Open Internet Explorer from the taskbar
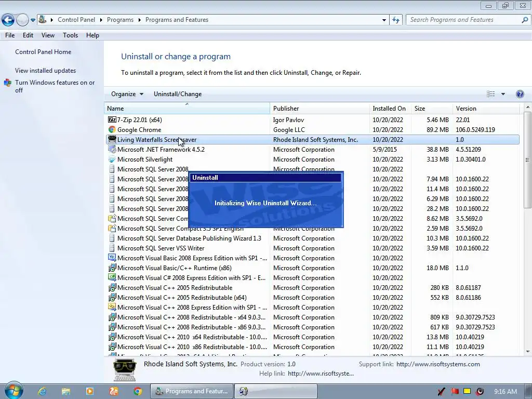Viewport: 532px width, 399px height. (x=42, y=391)
